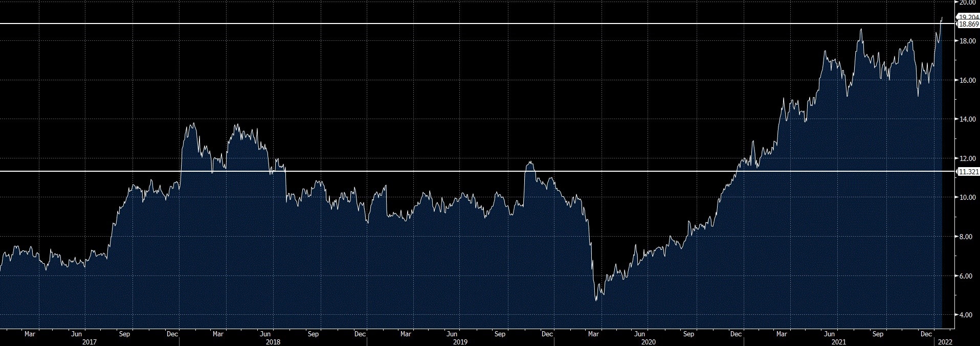Click the 20.00 y-axis label
The image size is (980, 346).
[968, 3]
